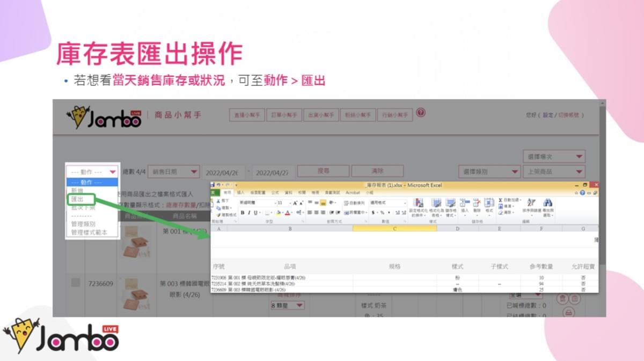This screenshot has height=361, width=644.
Task: Click Underline in the Excel ribbon
Action: point(255,212)
